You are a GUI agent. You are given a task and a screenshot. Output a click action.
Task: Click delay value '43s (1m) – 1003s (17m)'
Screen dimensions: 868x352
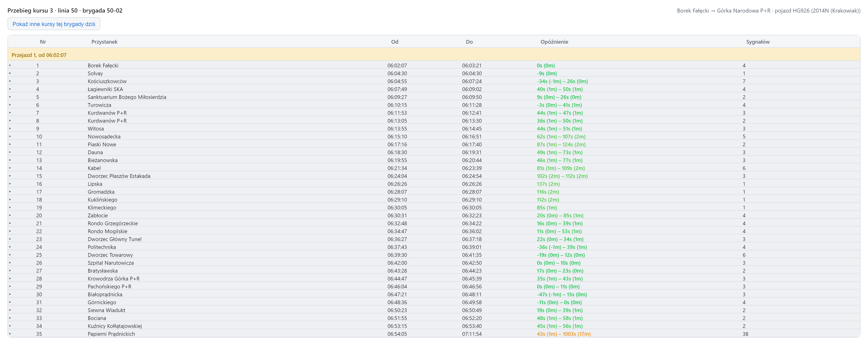(x=564, y=334)
